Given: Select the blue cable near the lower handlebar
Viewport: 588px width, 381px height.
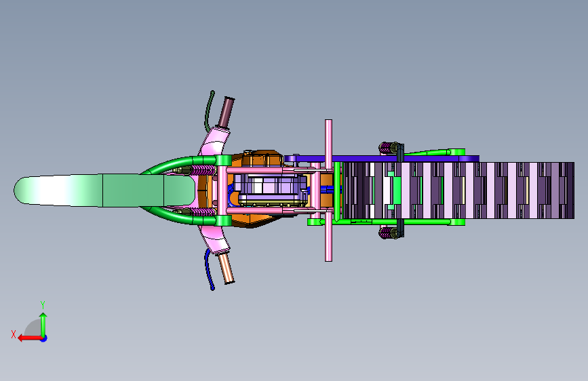Looking at the screenshot, I should [209, 269].
